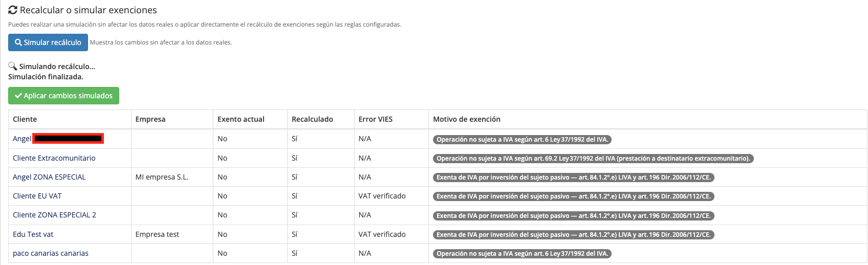Open the Edu Test vat client link

(33, 234)
